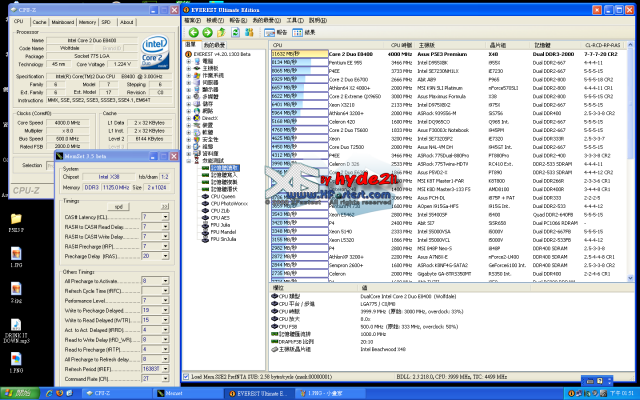Toggle the Load Mem SSE2 PrefNTA checkbox
Screen dimensions: 640x400
pyautogui.click(x=186, y=376)
